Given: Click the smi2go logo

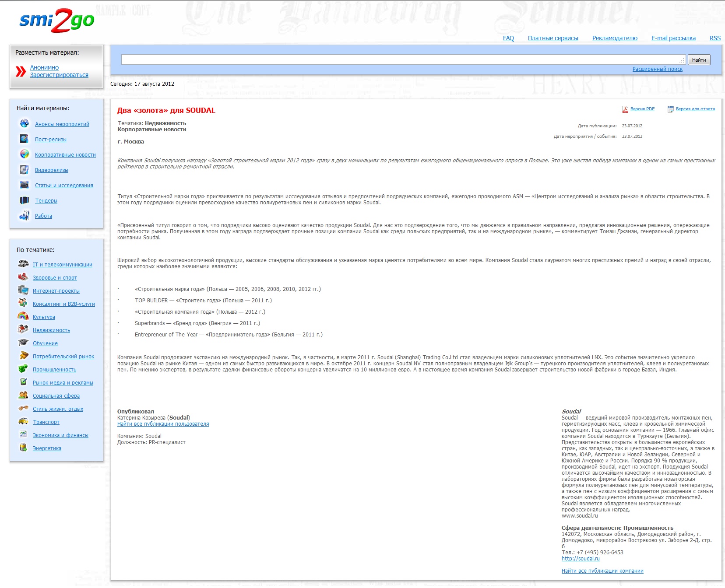Looking at the screenshot, I should [57, 20].
